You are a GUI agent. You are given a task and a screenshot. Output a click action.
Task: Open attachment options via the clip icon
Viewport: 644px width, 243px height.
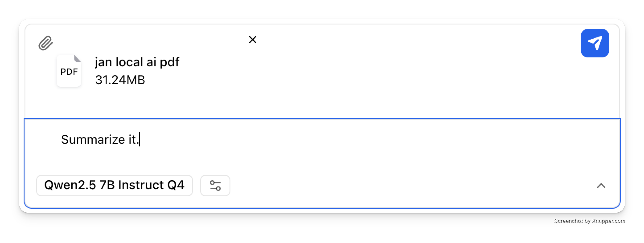tap(46, 43)
